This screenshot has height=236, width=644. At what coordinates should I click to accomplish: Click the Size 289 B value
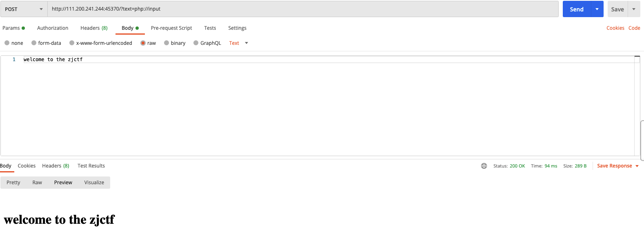[580, 166]
